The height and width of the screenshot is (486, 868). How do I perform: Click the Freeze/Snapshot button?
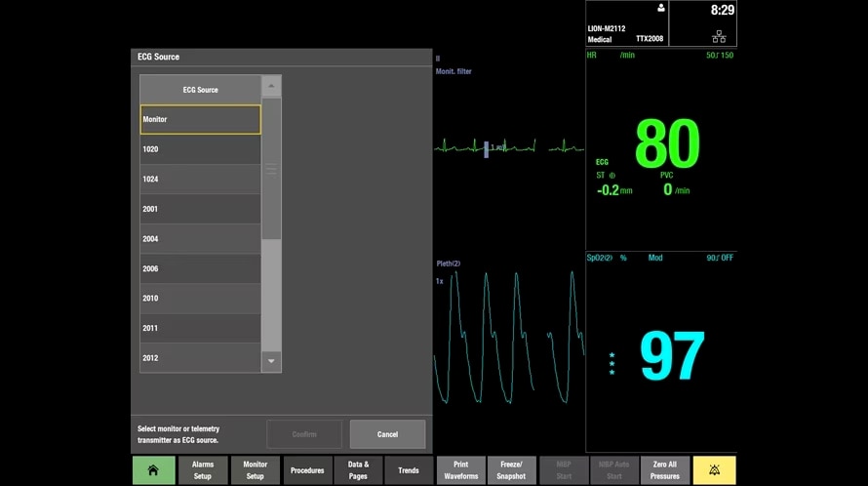point(511,470)
